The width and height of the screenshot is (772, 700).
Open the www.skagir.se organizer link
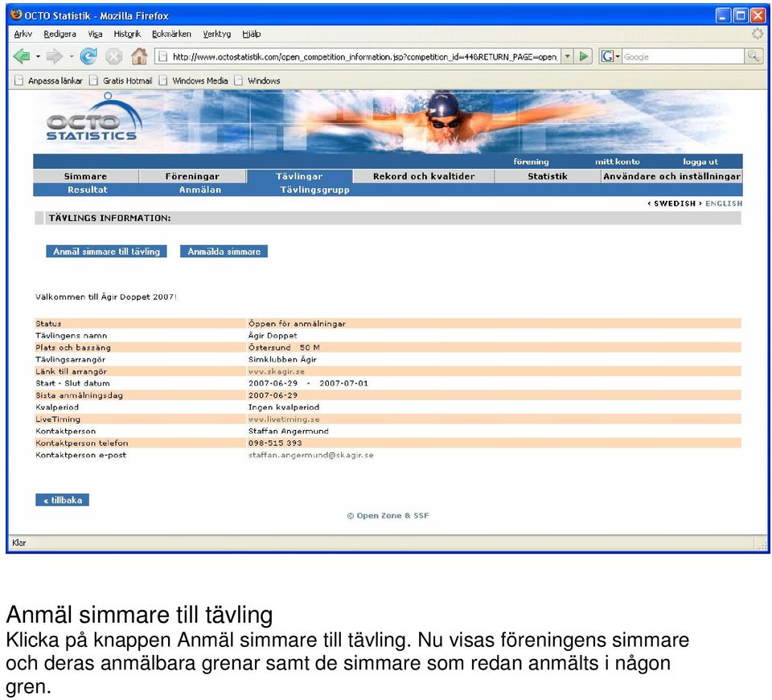(x=276, y=371)
